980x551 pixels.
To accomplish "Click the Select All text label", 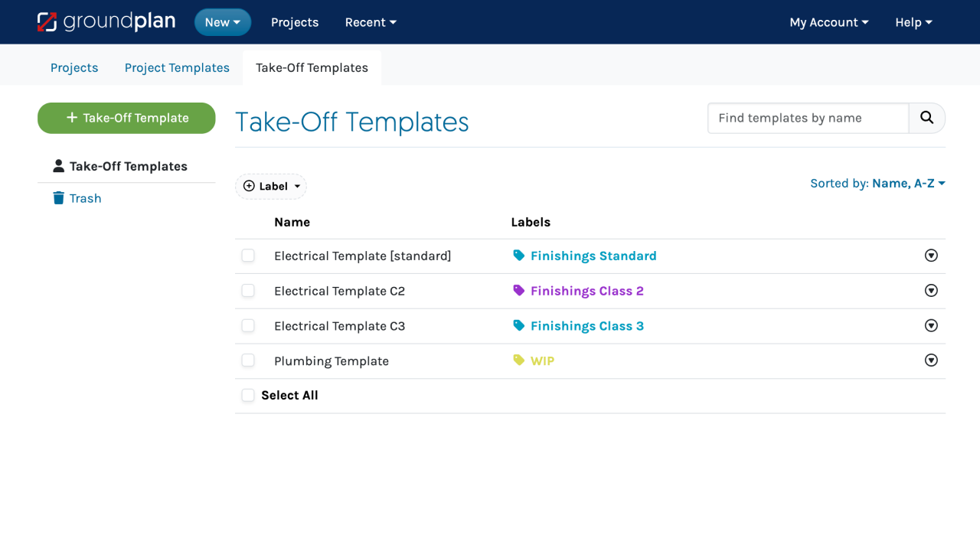I will pyautogui.click(x=289, y=396).
